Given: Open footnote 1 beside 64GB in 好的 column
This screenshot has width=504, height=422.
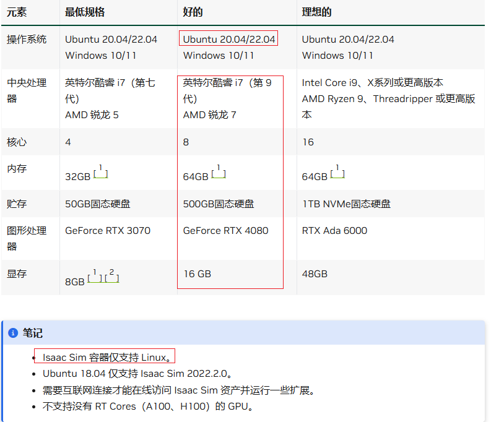Looking at the screenshot, I should click(x=219, y=171).
